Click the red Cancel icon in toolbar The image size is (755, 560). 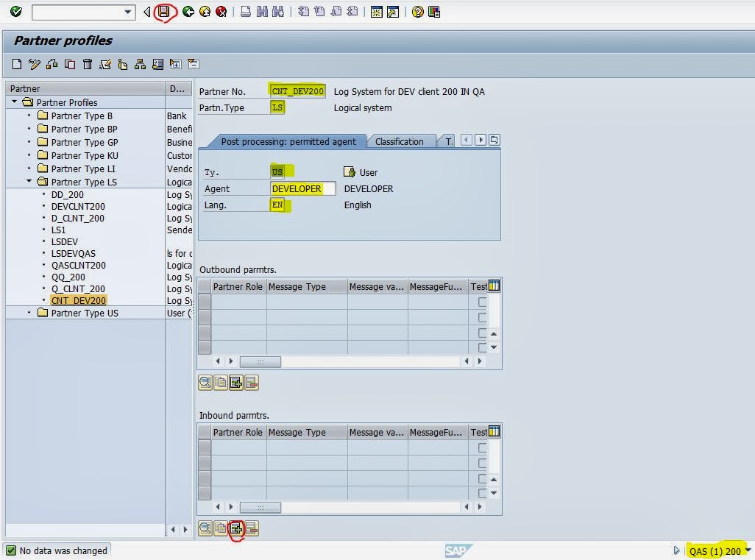221,12
